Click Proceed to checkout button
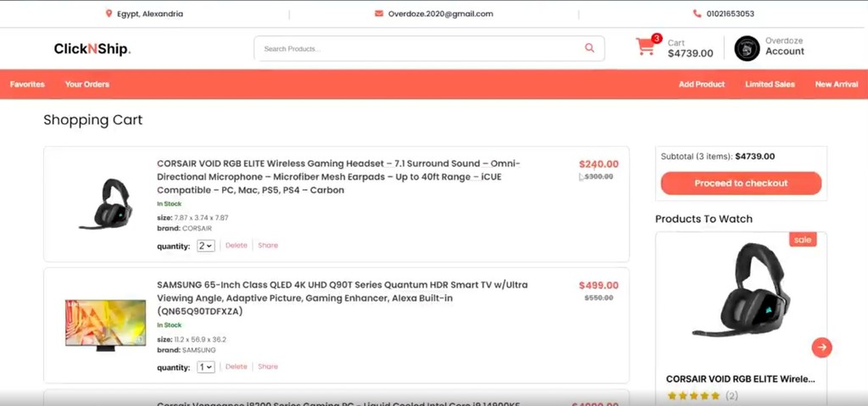 pyautogui.click(x=741, y=183)
